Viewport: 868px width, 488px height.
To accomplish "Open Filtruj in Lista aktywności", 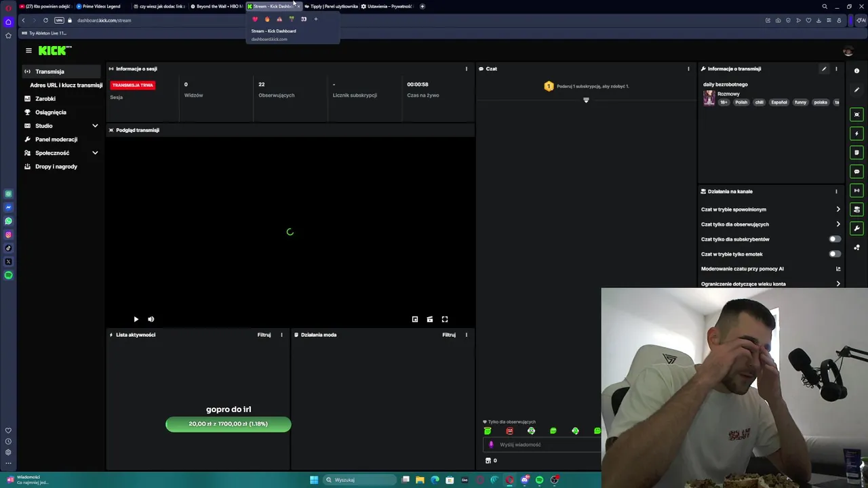I will [264, 335].
